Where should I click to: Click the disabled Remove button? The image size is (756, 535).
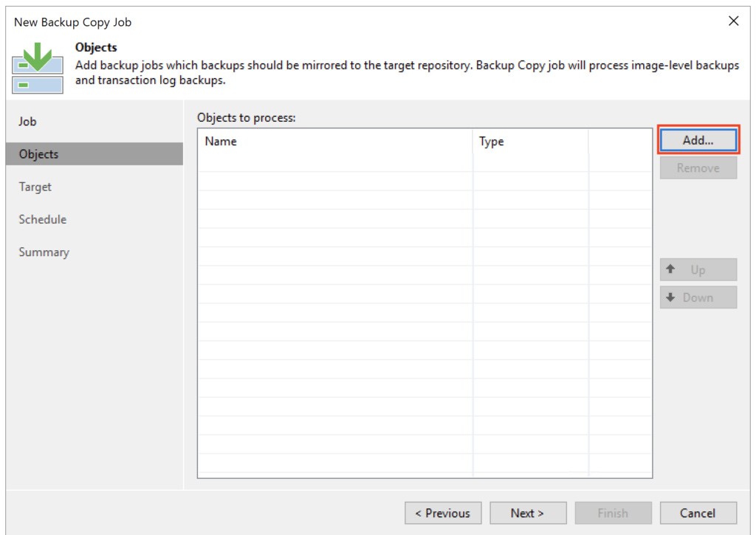tap(698, 168)
